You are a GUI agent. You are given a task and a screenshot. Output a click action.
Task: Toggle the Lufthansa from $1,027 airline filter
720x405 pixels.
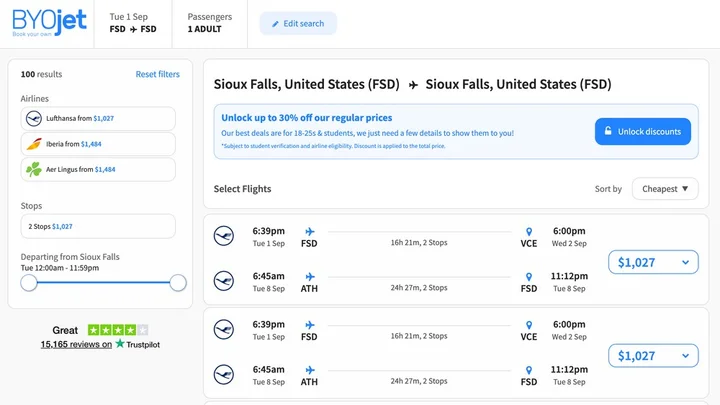pos(98,118)
